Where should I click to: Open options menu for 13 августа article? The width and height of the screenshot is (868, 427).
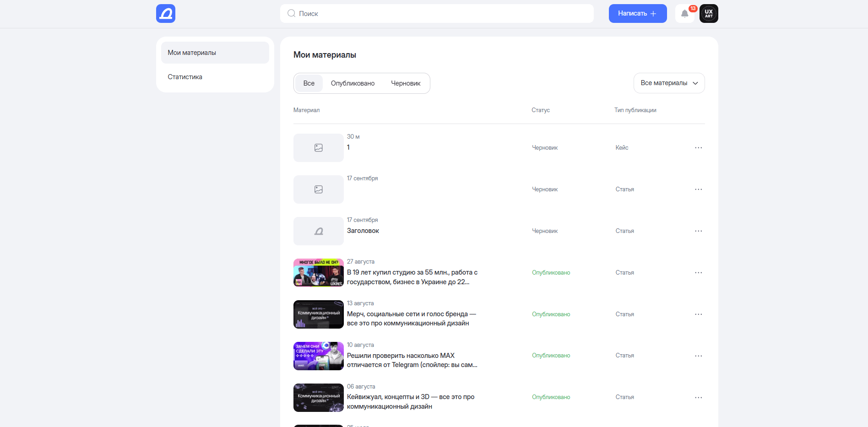click(x=698, y=314)
